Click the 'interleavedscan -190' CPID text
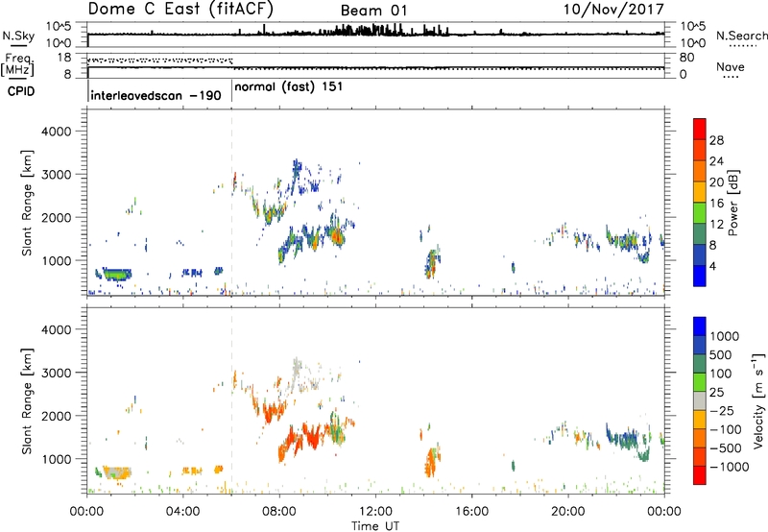The image size is (768, 532). (156, 95)
